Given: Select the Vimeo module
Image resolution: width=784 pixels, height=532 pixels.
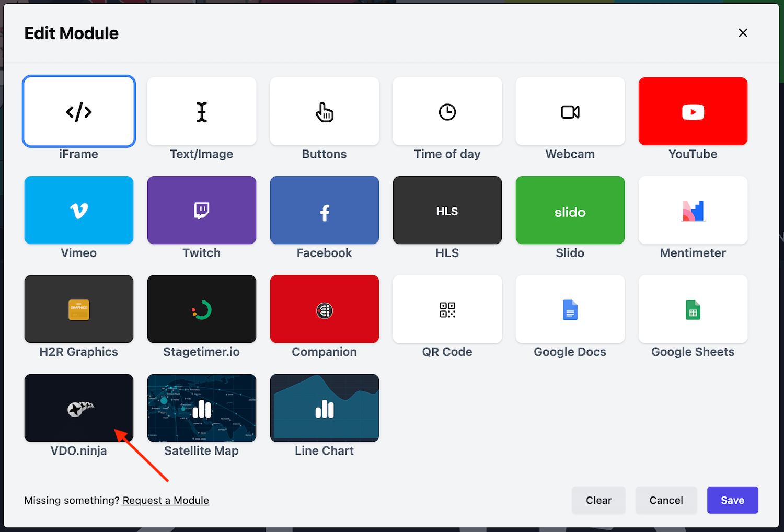Looking at the screenshot, I should 78,210.
